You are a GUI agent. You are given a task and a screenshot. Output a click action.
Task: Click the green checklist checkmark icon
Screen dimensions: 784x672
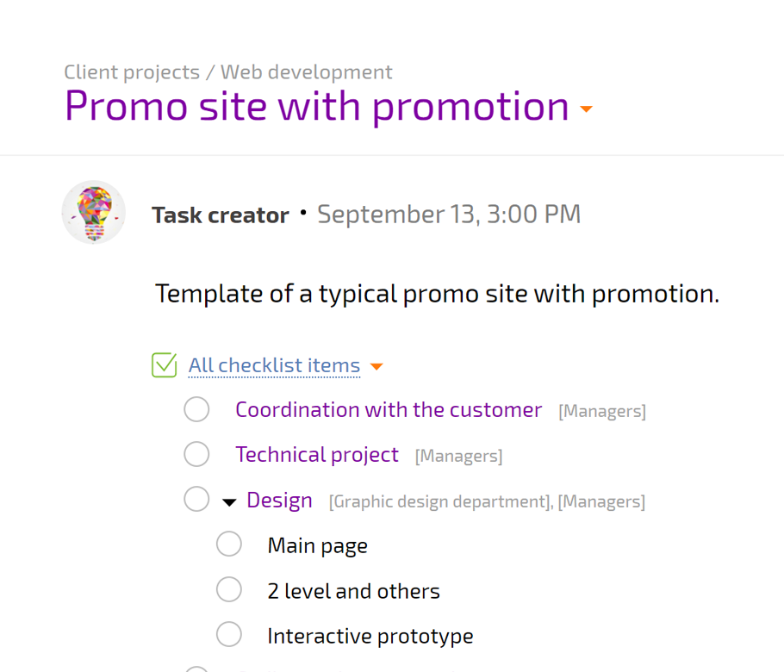coord(165,365)
